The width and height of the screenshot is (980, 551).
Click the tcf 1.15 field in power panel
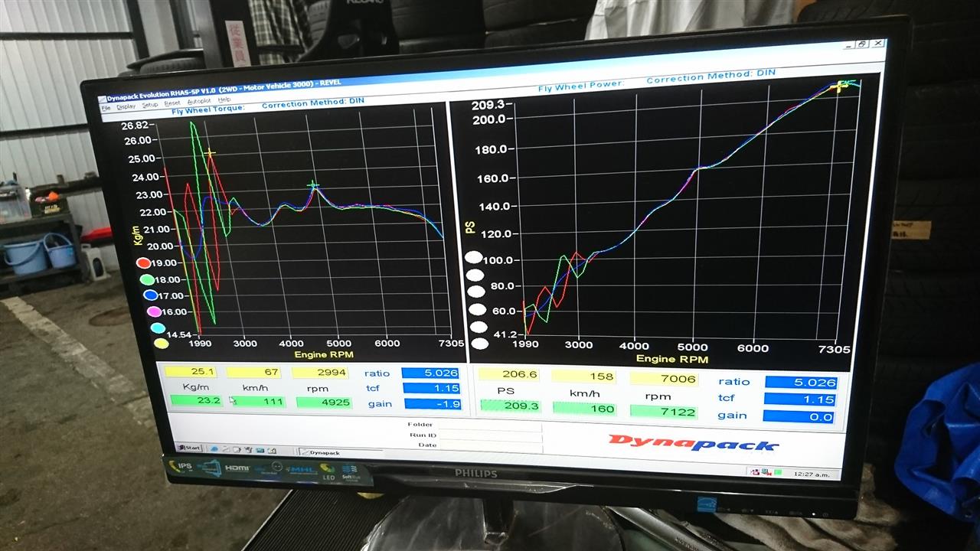pos(799,399)
